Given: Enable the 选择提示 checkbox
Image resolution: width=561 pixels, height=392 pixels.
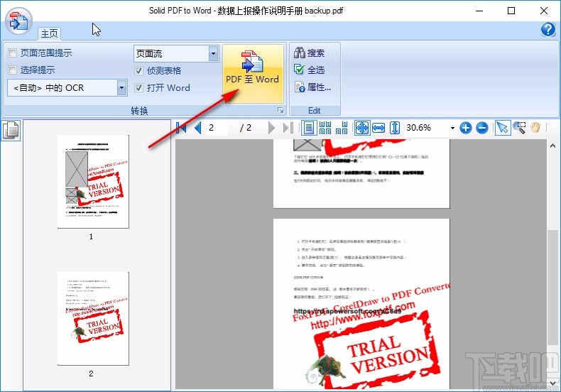Looking at the screenshot, I should pos(12,70).
